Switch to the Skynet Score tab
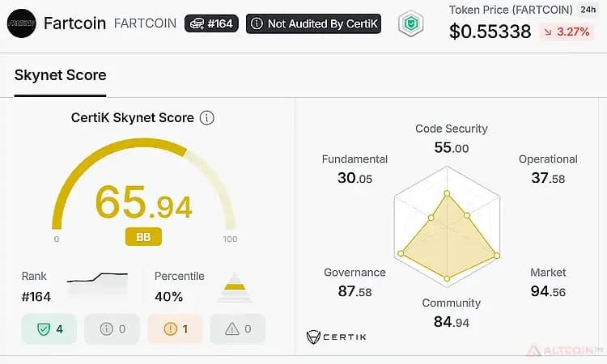The height and width of the screenshot is (364, 607). 61,75
